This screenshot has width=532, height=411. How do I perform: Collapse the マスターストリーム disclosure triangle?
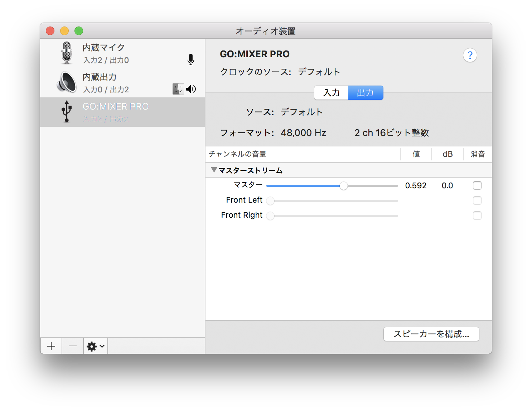pyautogui.click(x=214, y=170)
